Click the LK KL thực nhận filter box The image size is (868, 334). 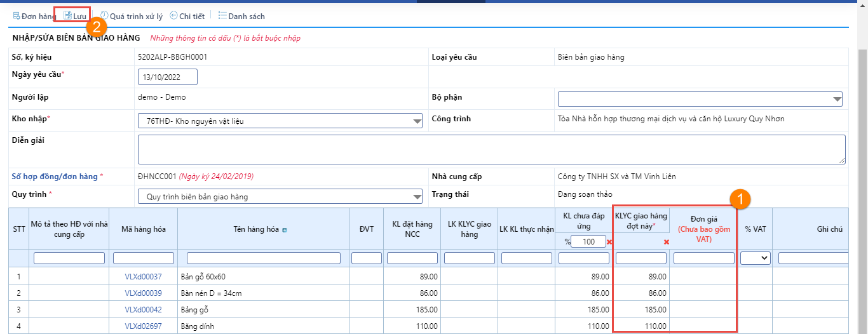(527, 258)
